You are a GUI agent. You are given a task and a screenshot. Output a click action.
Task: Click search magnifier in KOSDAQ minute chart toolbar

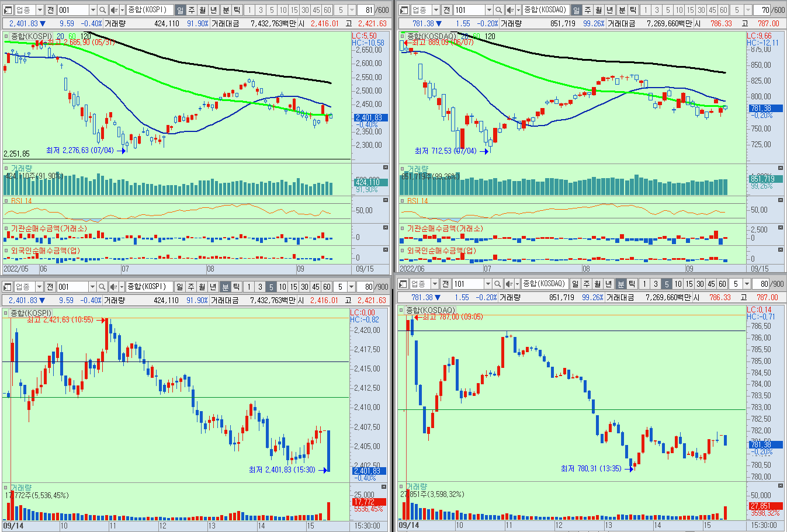498,284
